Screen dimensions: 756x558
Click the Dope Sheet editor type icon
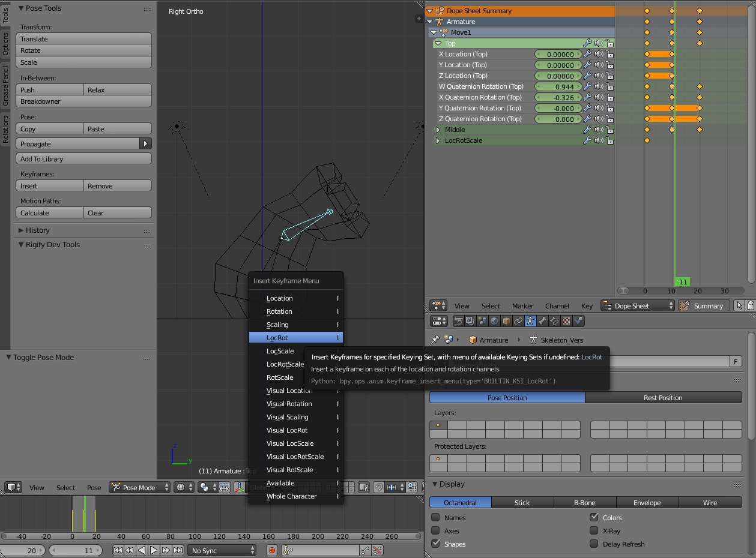click(x=438, y=305)
